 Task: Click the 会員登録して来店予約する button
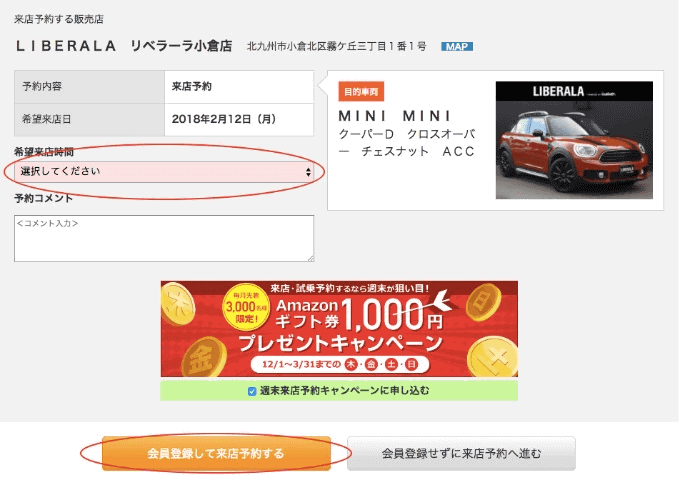[216, 454]
